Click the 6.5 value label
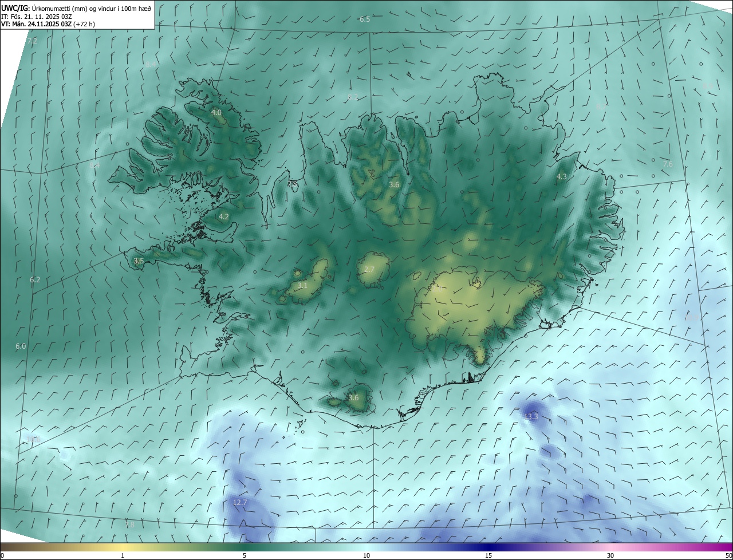Image resolution: width=733 pixels, height=560 pixels. 365,19
